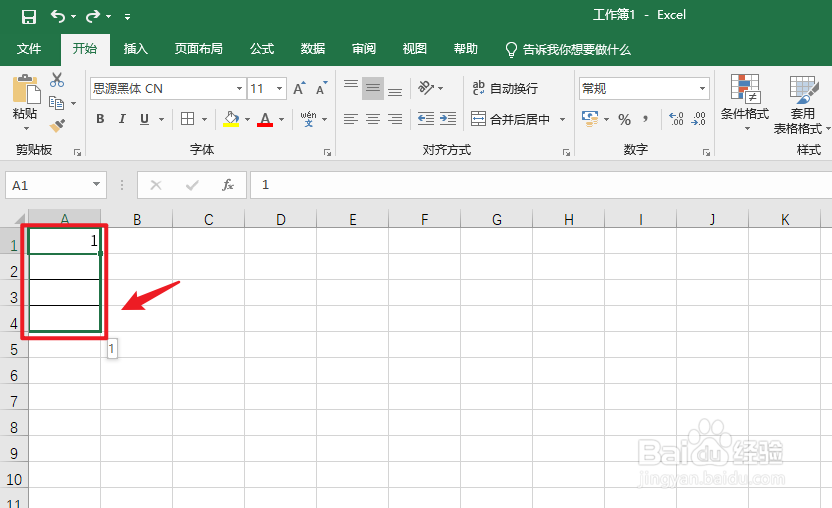Open the 文件 menu tab
The image size is (832, 508).
(x=29, y=49)
